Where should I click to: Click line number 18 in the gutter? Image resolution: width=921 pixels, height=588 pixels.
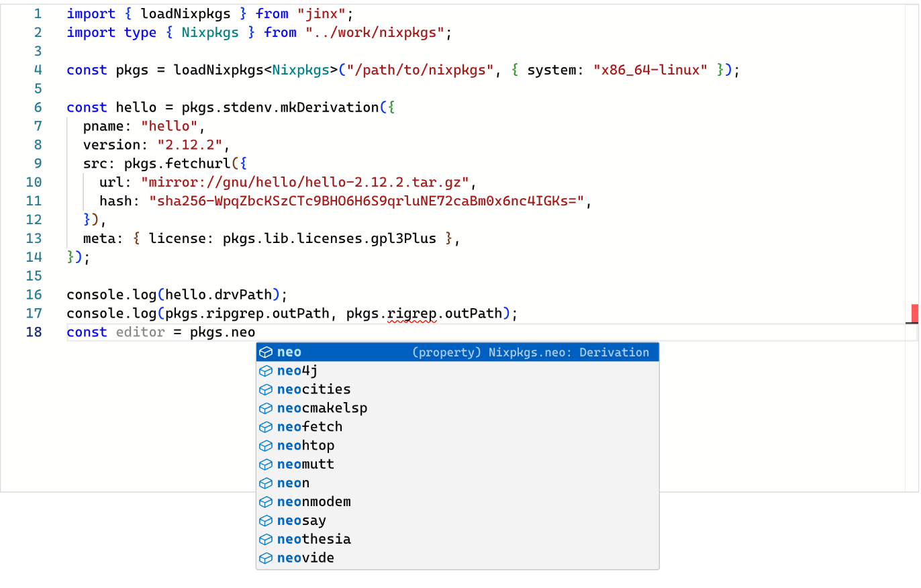(34, 332)
